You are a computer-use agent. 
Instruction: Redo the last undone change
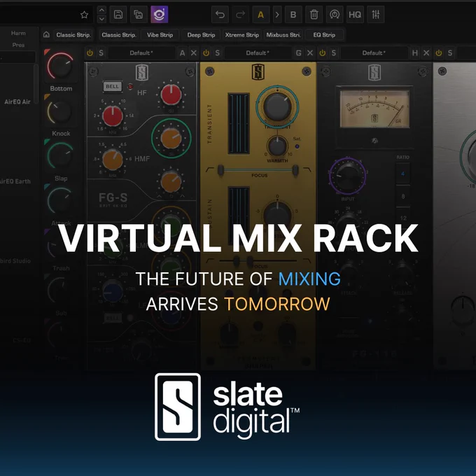[x=240, y=15]
